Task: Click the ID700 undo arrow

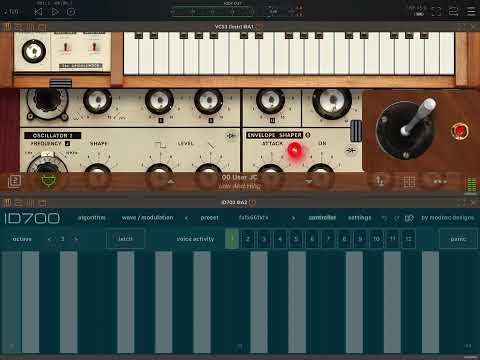Action: [384, 218]
